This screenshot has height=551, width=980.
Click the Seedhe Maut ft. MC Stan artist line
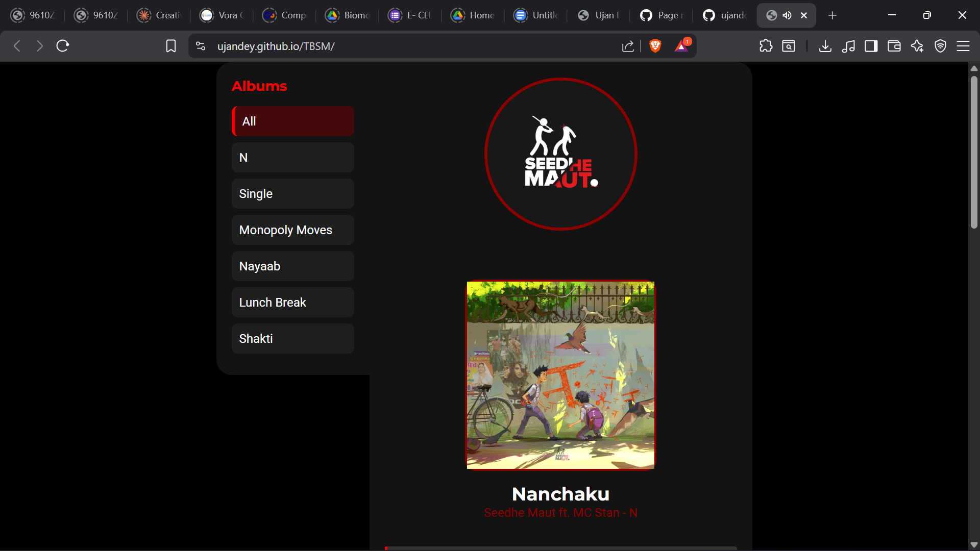tap(561, 513)
